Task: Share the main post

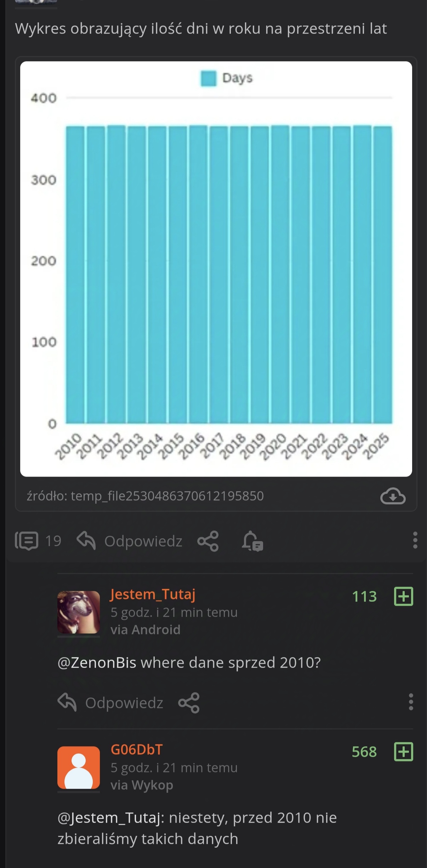Action: 208,541
